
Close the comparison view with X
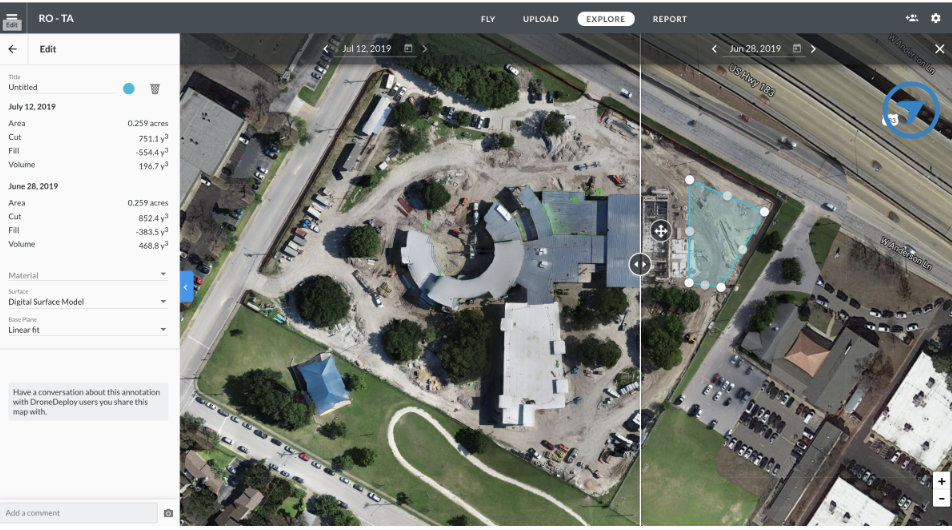pyautogui.click(x=939, y=49)
